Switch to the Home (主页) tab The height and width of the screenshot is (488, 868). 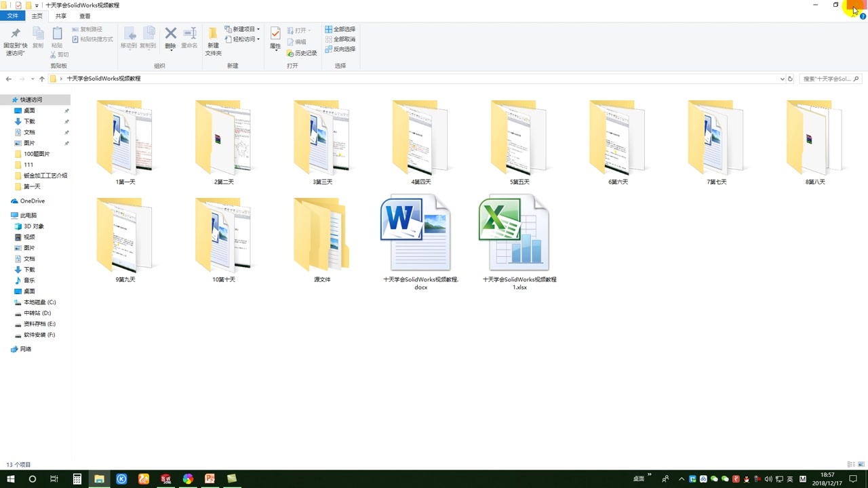tap(37, 16)
